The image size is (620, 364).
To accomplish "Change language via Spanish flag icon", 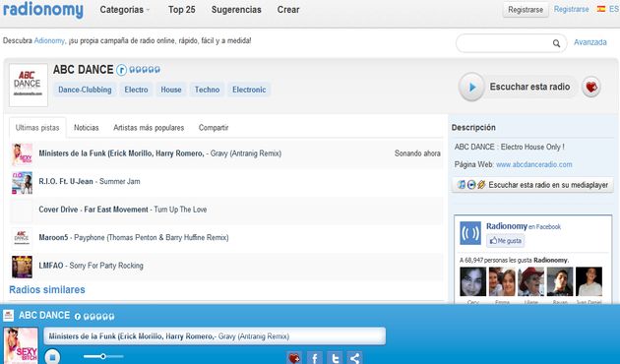I will click(601, 9).
